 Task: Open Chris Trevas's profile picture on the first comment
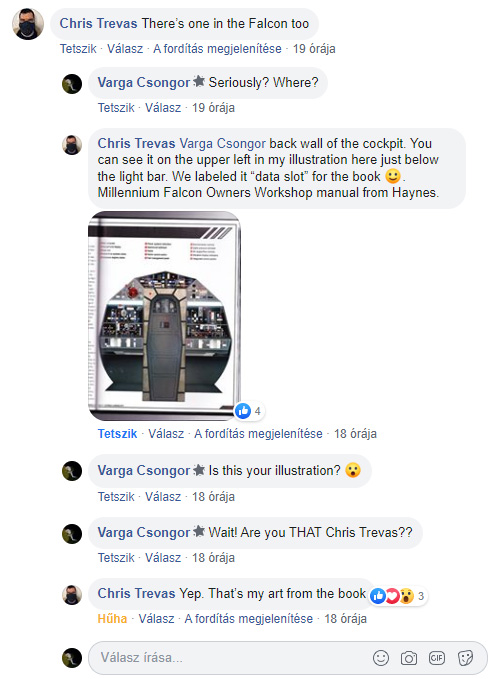coord(28,24)
